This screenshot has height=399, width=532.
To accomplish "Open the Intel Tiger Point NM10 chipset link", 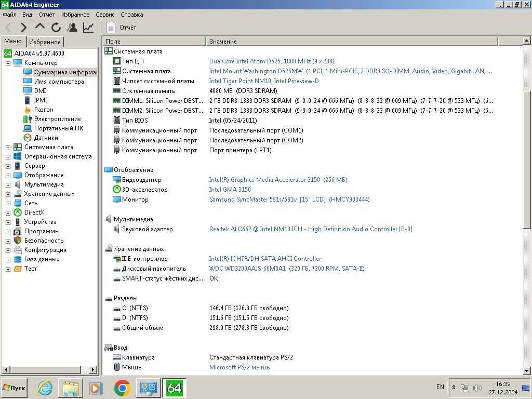I will 263,81.
